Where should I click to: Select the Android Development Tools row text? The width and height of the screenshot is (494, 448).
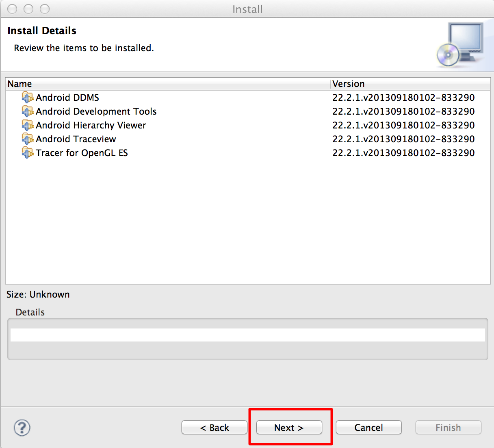pos(96,111)
